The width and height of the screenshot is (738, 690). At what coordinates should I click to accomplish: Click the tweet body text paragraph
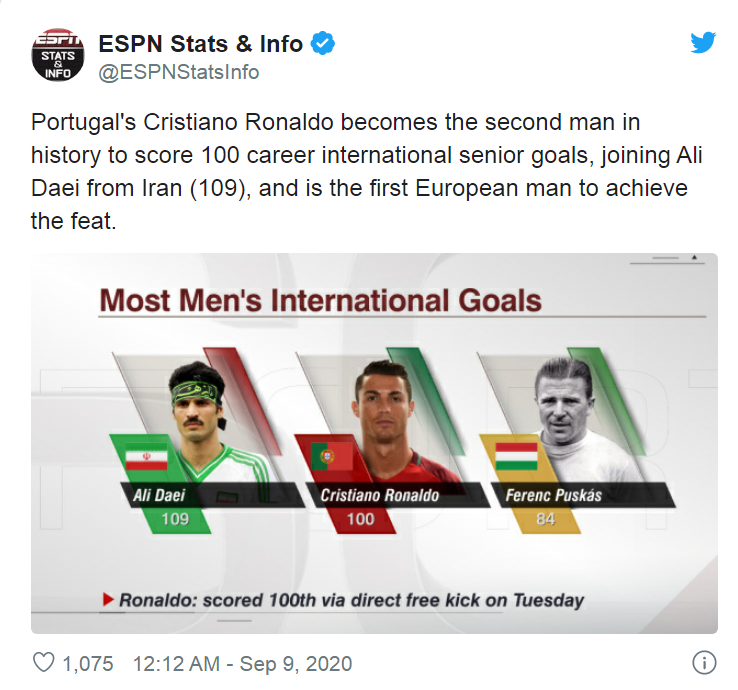360,171
